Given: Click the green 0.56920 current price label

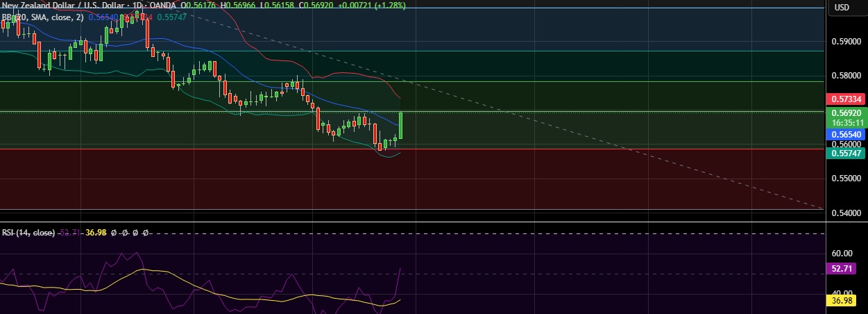Looking at the screenshot, I should click(x=845, y=112).
